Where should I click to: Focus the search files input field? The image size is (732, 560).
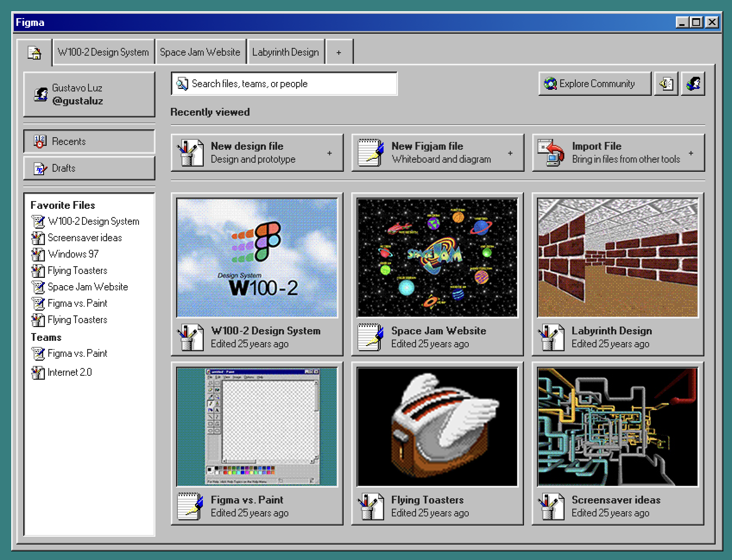click(x=284, y=84)
